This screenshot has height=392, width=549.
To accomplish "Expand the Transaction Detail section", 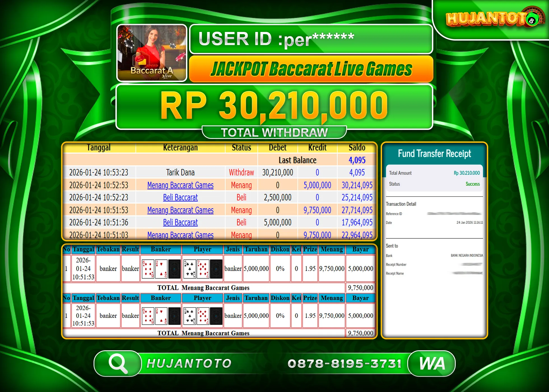I will 401,204.
